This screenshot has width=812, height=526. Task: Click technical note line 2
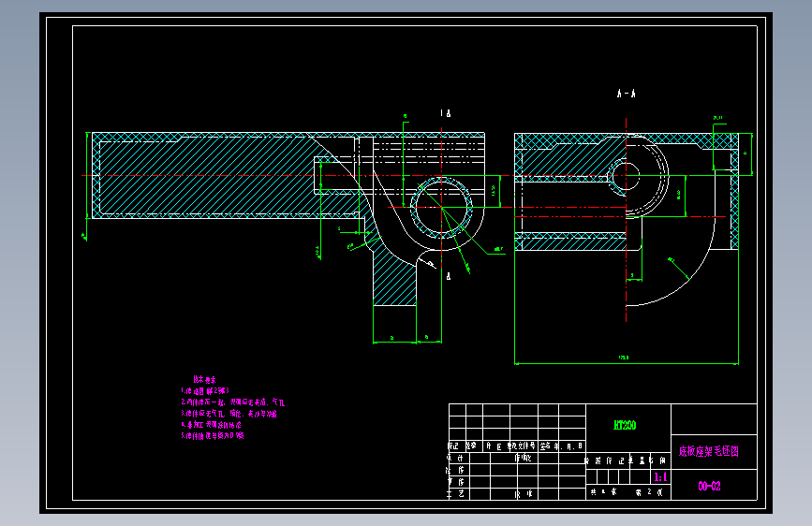(232, 402)
